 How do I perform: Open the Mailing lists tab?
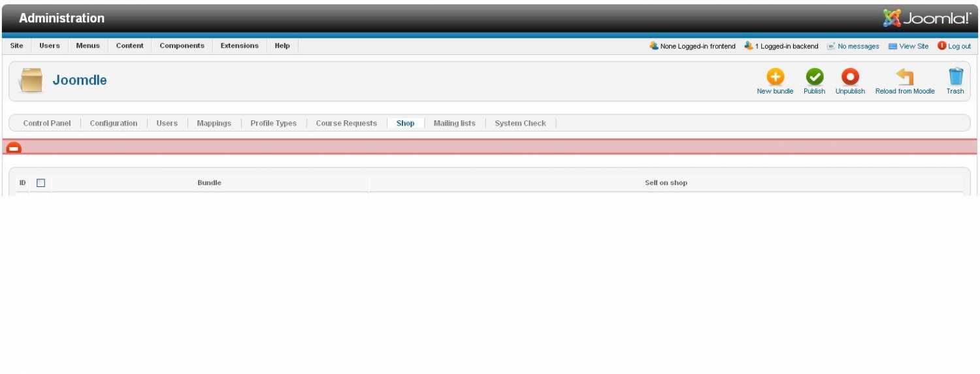coord(455,123)
